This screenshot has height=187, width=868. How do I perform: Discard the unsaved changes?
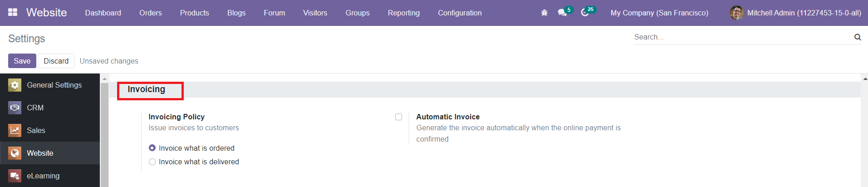[56, 61]
